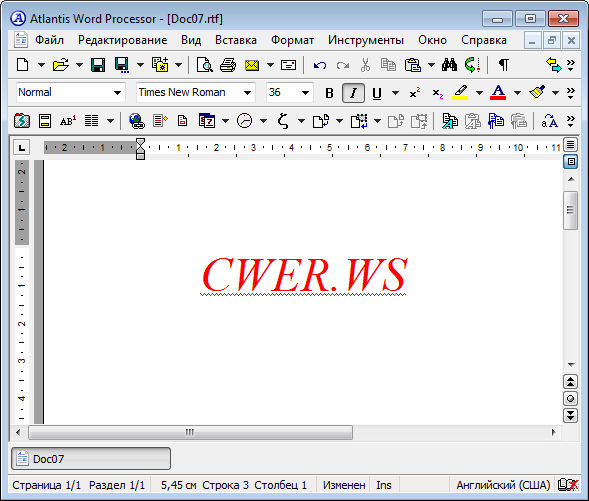Click the previous page double-arrow button
The image size is (589, 501).
(570, 382)
